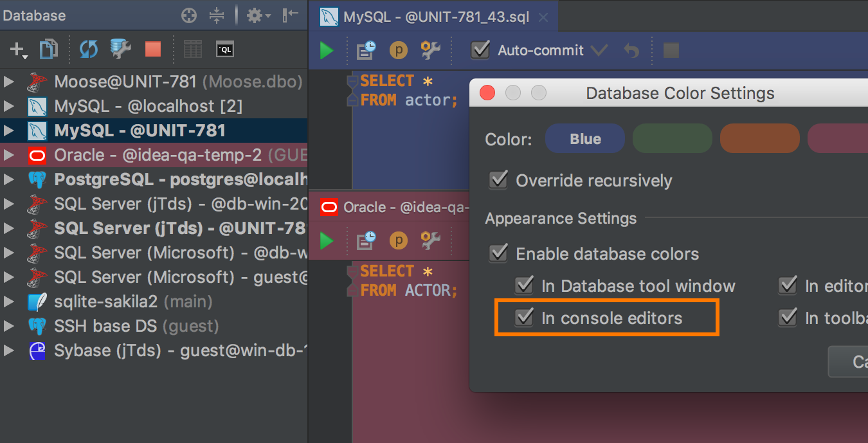Open data source properties wrench icon
Viewport: 868px width, 443px height.
120,50
